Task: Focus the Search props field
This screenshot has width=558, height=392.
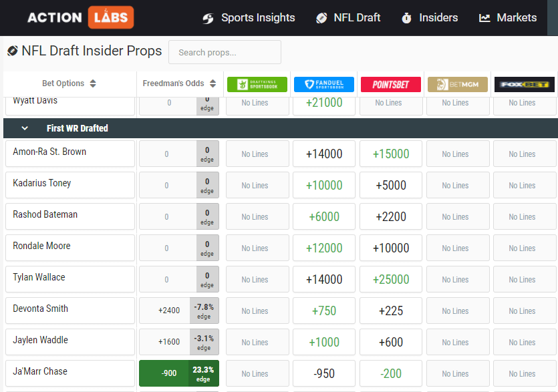Action: (x=225, y=52)
